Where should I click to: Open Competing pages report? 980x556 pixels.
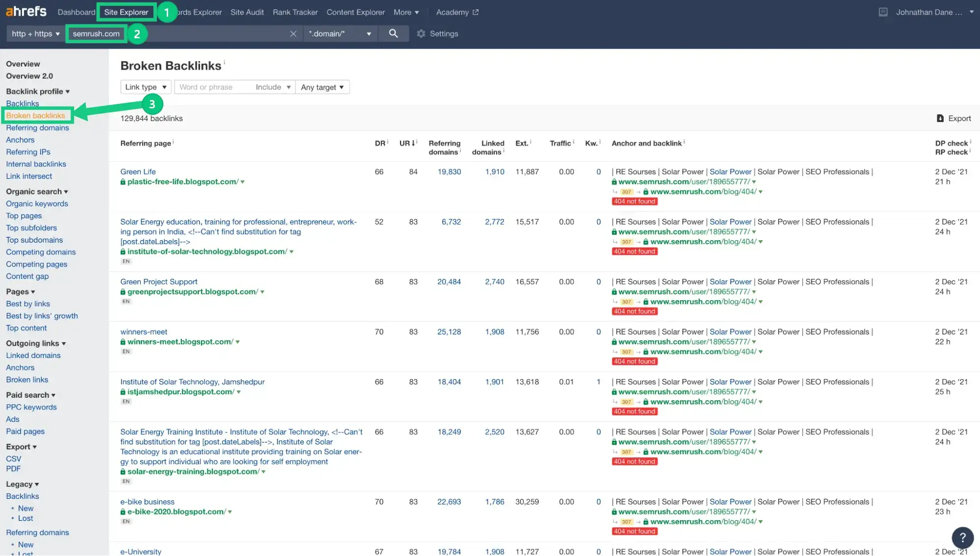tap(36, 264)
